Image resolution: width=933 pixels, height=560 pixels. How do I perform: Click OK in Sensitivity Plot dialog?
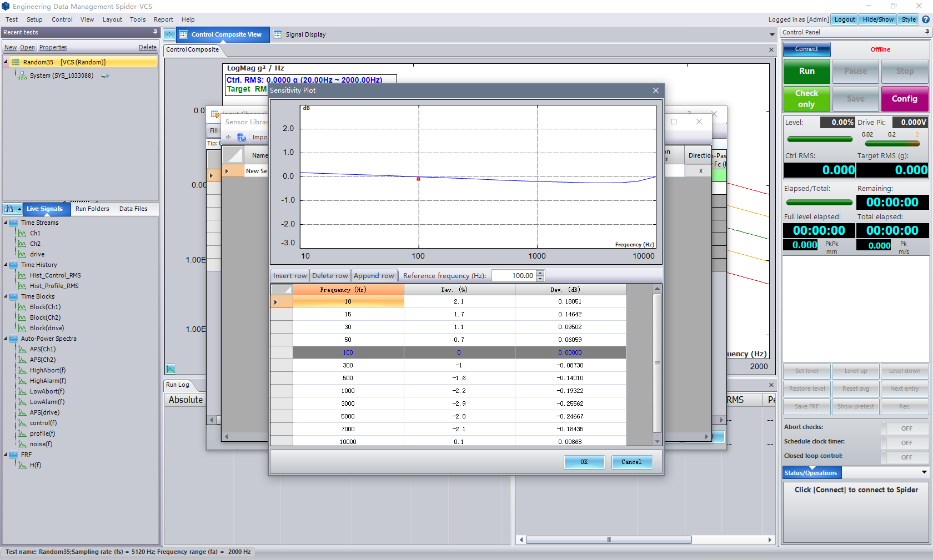(x=584, y=462)
